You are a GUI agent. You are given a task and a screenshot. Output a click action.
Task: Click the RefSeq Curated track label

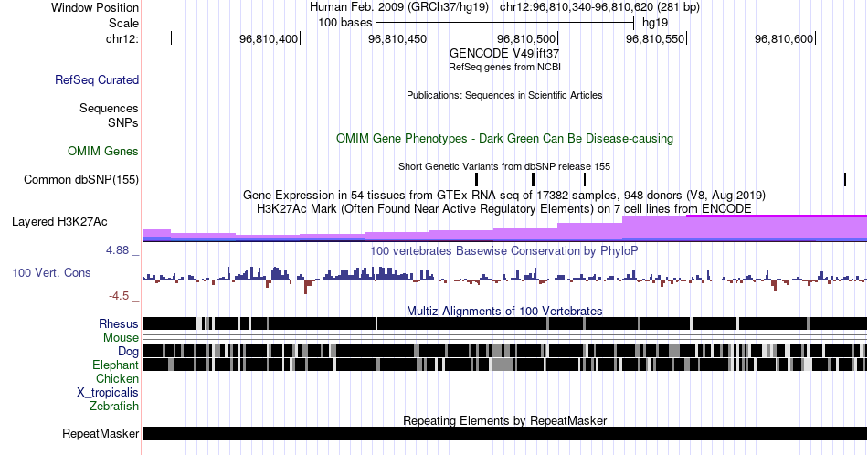click(97, 79)
